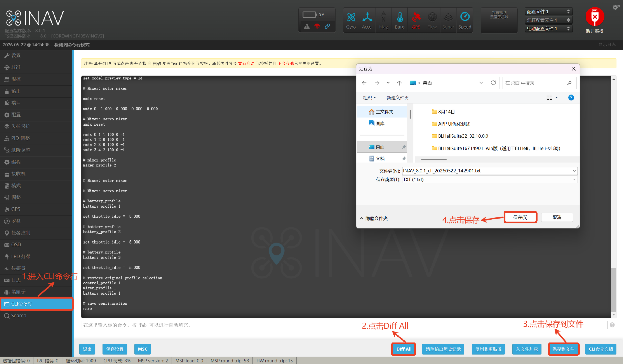Expand the 保存类型 TXT dropdown
Screen dimensions: 623x364
(x=490, y=179)
